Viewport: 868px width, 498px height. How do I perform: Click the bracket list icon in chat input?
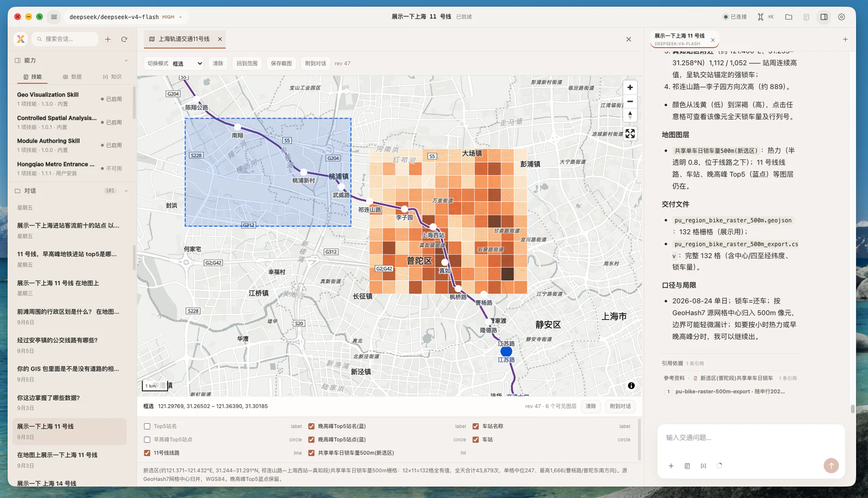coord(704,466)
